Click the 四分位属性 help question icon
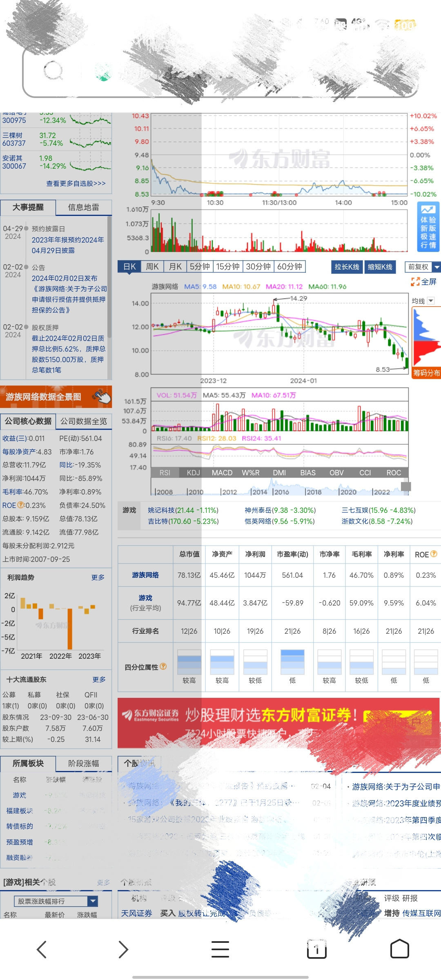The width and height of the screenshot is (441, 980). 163,666
